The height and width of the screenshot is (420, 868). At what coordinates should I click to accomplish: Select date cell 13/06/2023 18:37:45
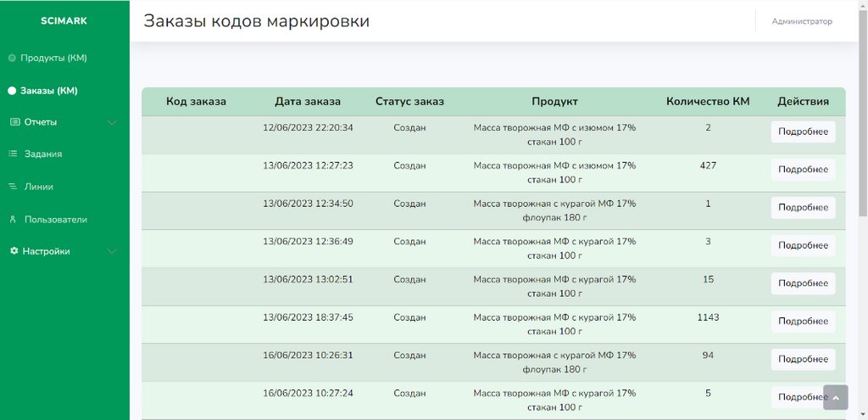click(x=308, y=317)
